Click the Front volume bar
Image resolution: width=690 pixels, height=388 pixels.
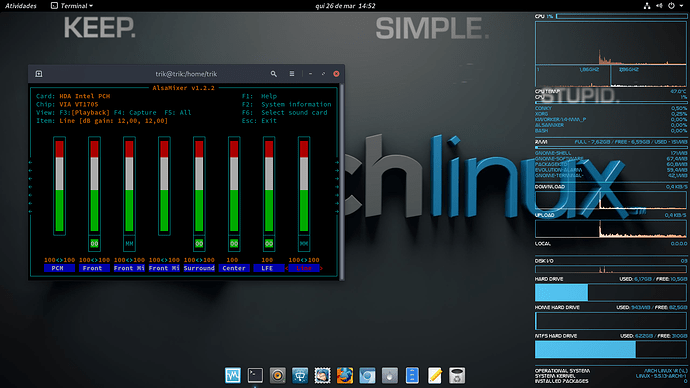(94, 186)
